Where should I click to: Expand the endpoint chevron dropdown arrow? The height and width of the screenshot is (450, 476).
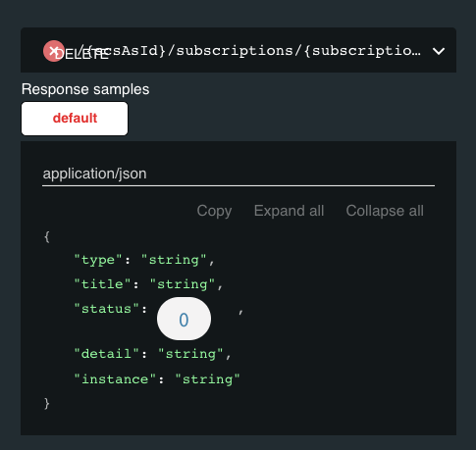click(x=439, y=51)
